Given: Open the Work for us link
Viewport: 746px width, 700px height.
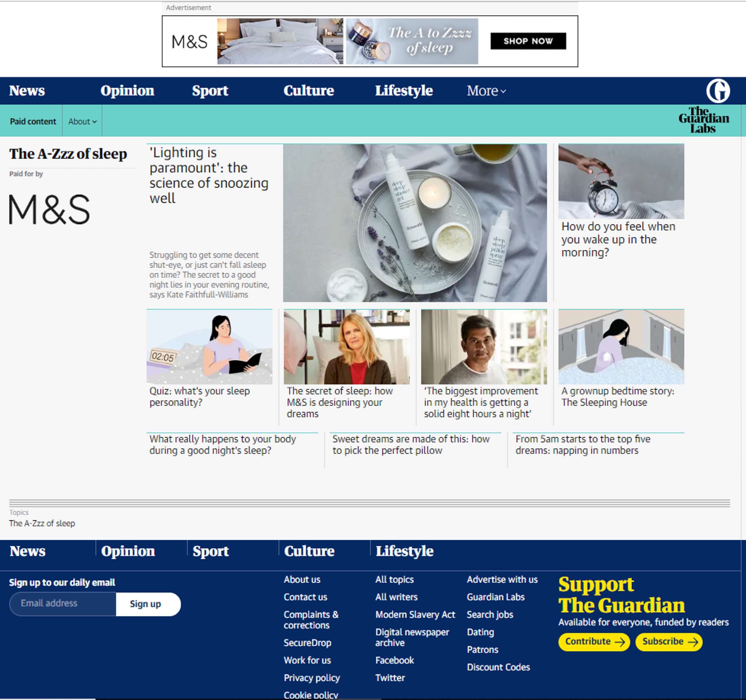Looking at the screenshot, I should click(x=307, y=661).
